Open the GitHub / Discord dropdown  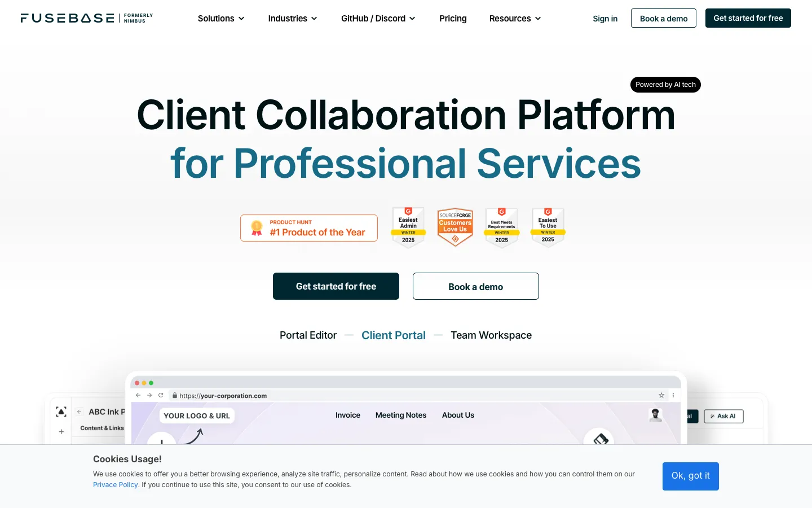[x=378, y=19]
